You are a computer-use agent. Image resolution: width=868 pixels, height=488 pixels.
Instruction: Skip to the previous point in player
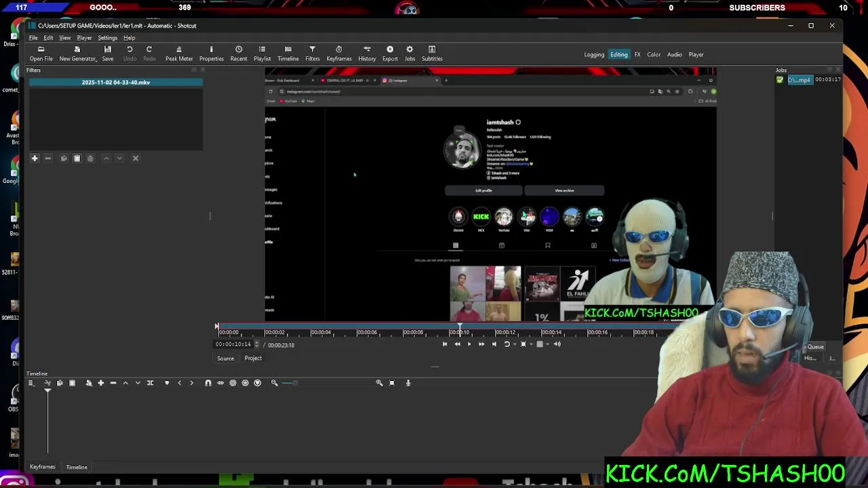[x=445, y=344]
